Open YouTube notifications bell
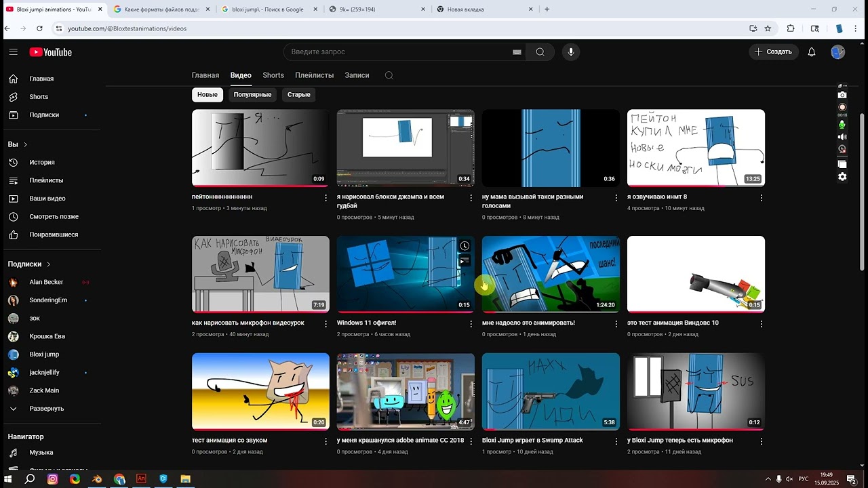Viewport: 868px width, 488px height. tap(812, 52)
